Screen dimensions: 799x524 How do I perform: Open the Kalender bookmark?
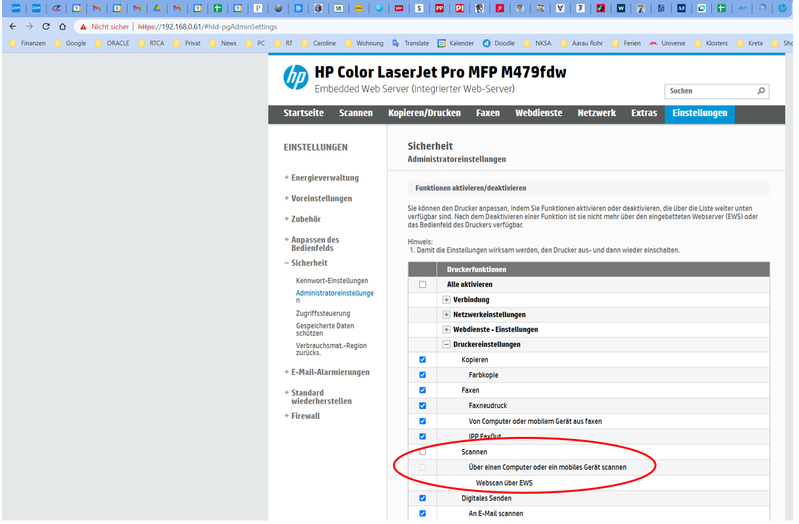pyautogui.click(x=456, y=43)
